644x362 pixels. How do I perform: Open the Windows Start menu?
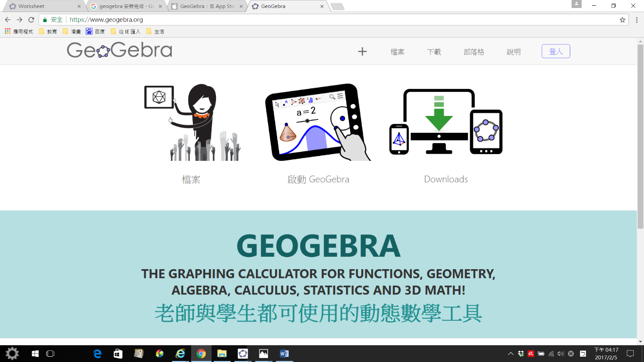click(x=35, y=354)
